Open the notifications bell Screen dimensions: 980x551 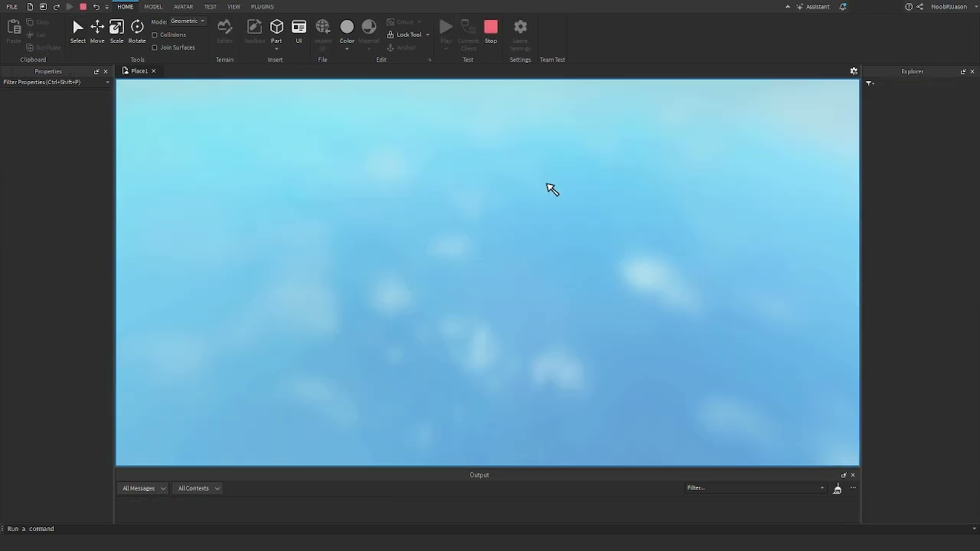click(x=843, y=7)
